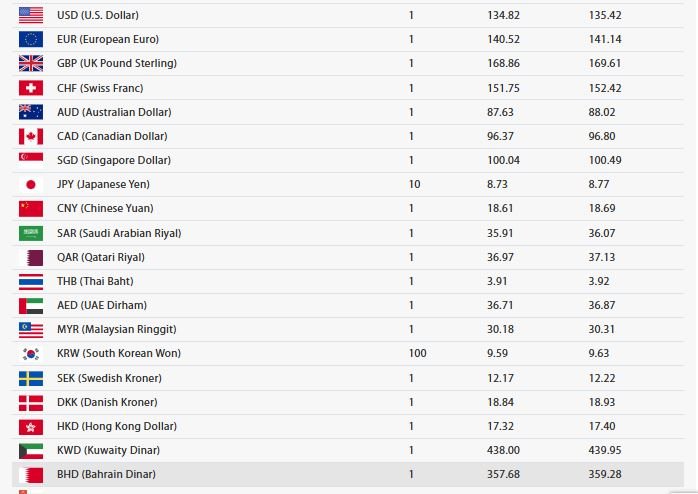698x494 pixels.
Task: Click the United States flag icon
Action: 31,15
